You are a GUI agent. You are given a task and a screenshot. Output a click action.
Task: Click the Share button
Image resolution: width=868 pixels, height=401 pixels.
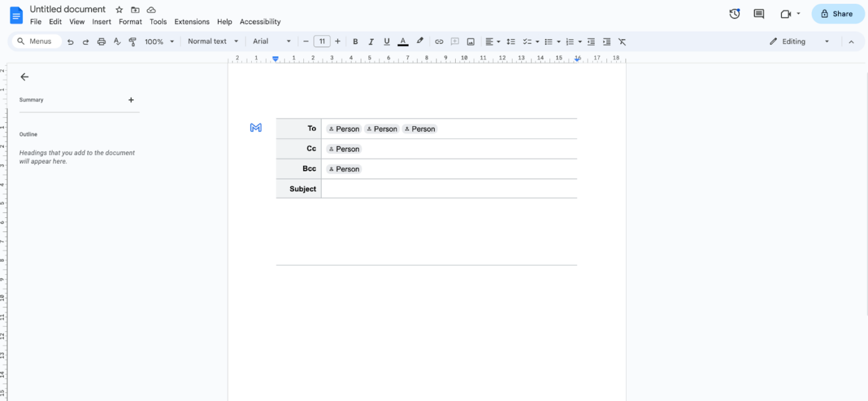(837, 13)
